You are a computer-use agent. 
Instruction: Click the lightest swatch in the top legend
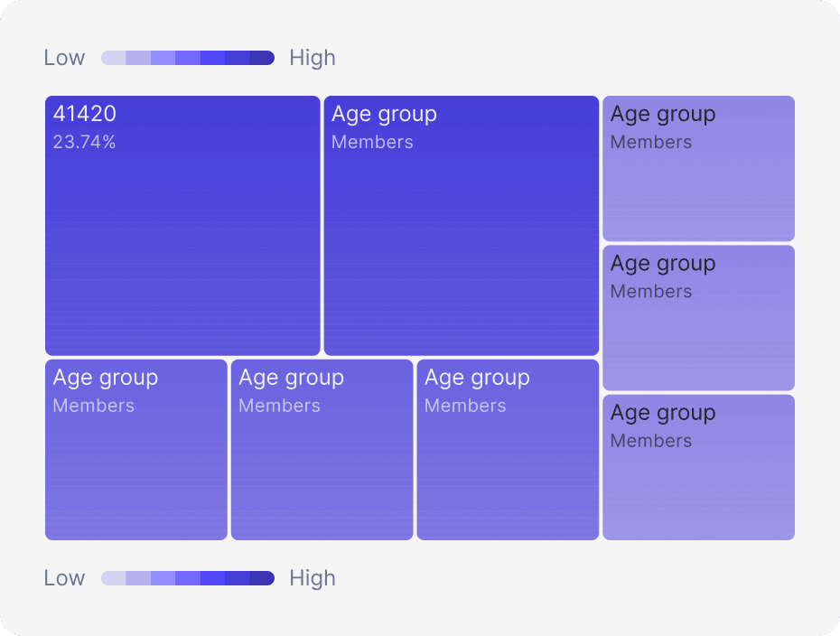[113, 58]
